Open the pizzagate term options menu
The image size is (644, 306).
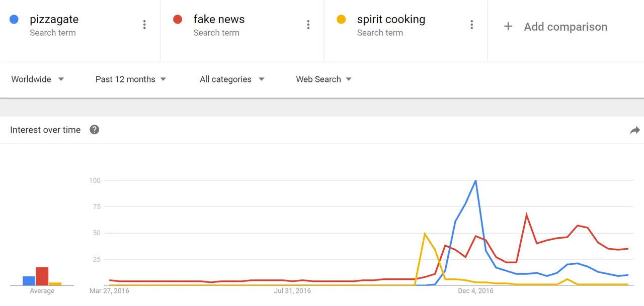[144, 25]
